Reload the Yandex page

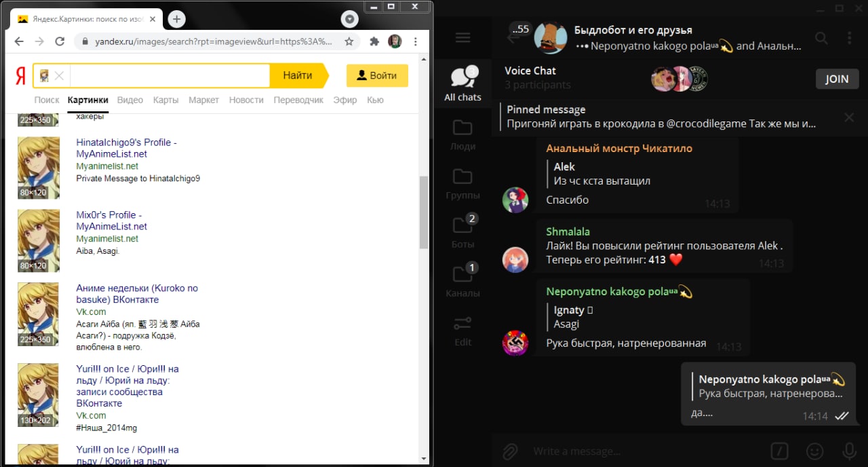tap(60, 41)
